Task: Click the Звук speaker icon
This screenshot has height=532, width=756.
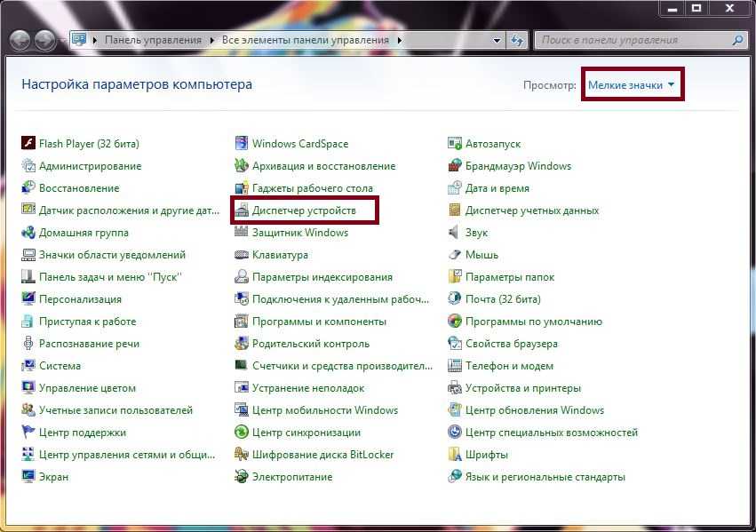Action: pos(455,233)
